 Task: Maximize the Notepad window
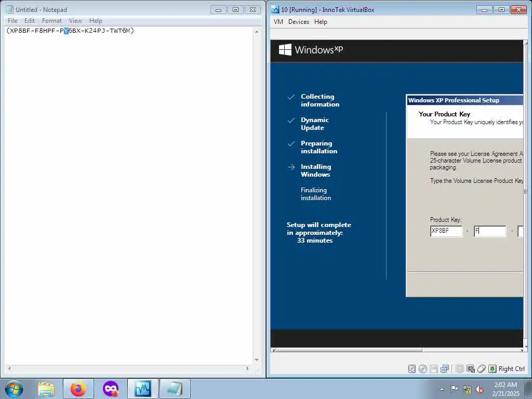pyautogui.click(x=235, y=10)
